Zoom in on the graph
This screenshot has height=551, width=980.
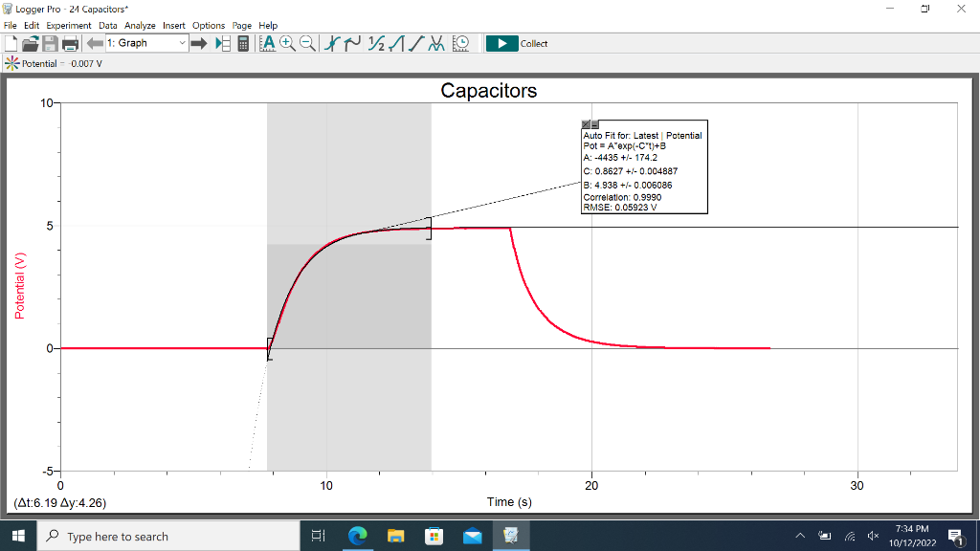tap(286, 43)
